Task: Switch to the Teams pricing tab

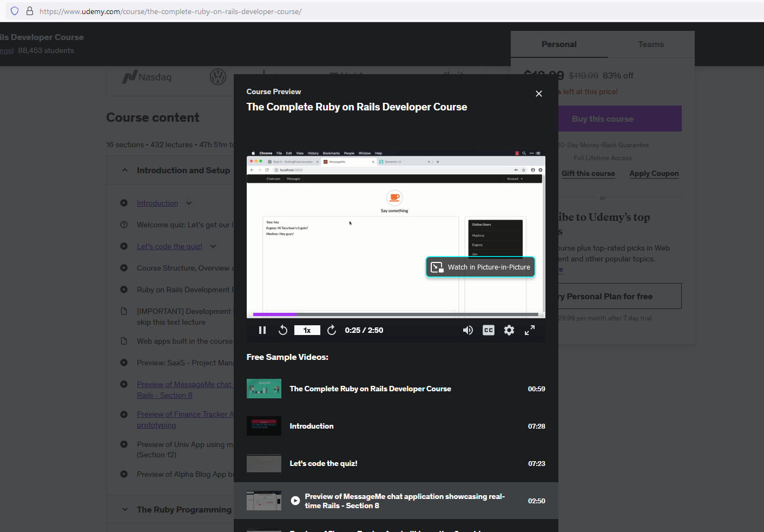Action: click(650, 44)
